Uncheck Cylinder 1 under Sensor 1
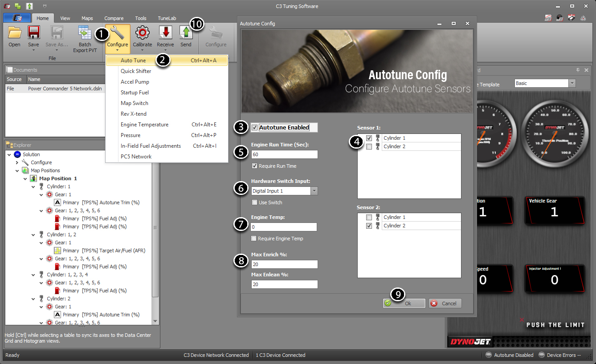Screen dimensions: 596x364 (369, 138)
